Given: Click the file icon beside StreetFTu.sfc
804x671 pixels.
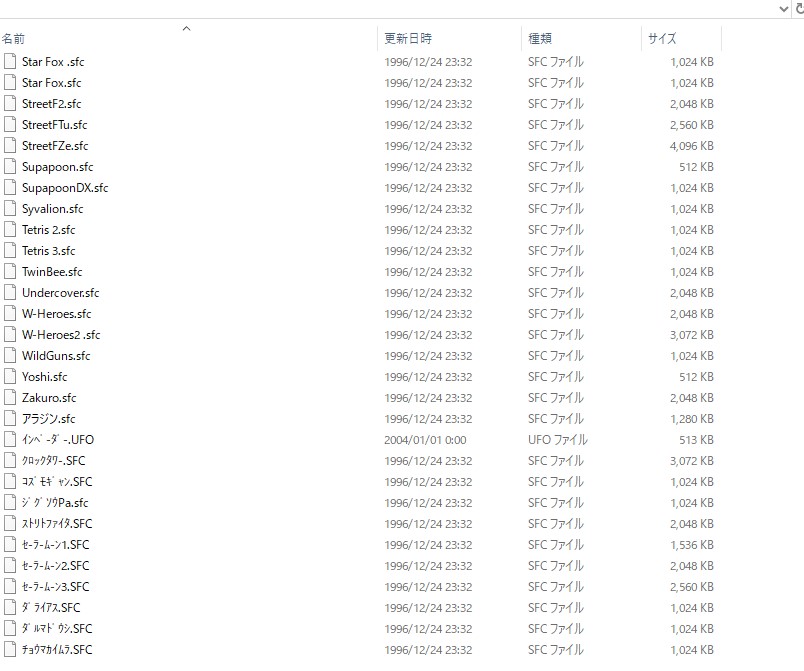Looking at the screenshot, I should click(10, 125).
